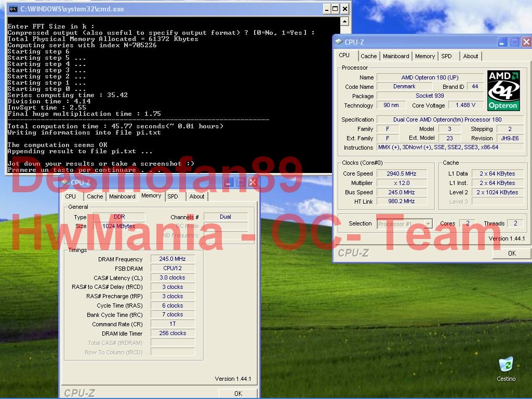Click CPU-Z title icon in processor window
This screenshot has width=532, height=399.
coord(339,42)
